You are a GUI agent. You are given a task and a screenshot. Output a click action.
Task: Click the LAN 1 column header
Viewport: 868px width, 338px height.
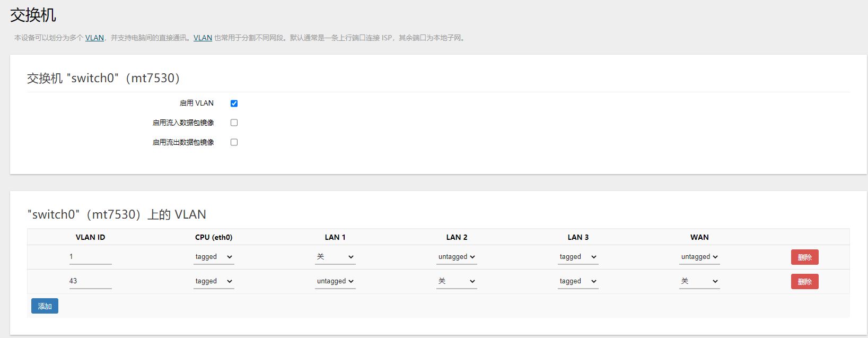pos(335,237)
